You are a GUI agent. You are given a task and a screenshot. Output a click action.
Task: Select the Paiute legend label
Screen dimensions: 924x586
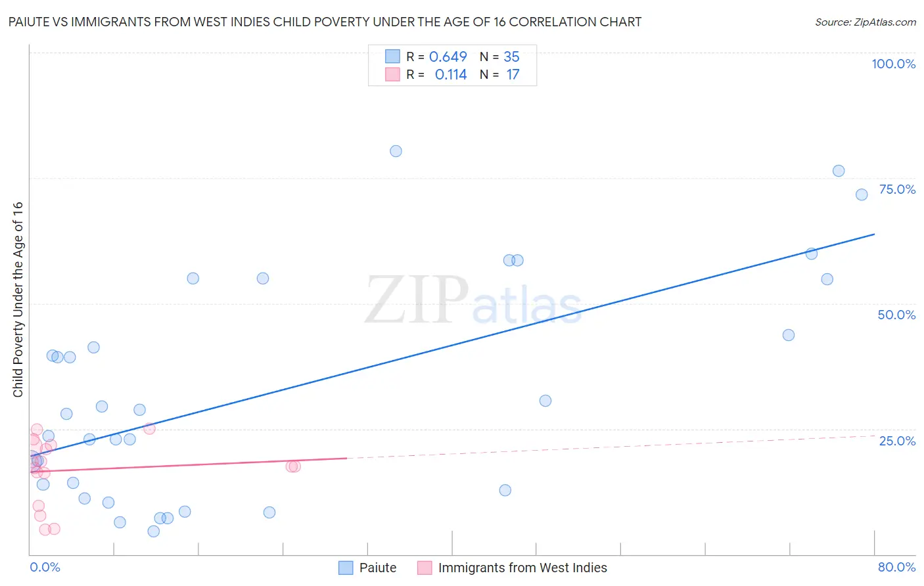[x=378, y=568]
